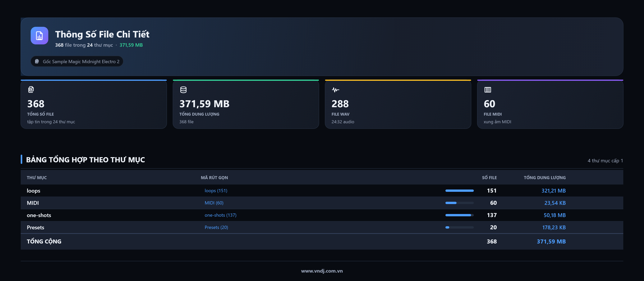Click the MIDI row progress bar
644x281 pixels.
pyautogui.click(x=459, y=203)
